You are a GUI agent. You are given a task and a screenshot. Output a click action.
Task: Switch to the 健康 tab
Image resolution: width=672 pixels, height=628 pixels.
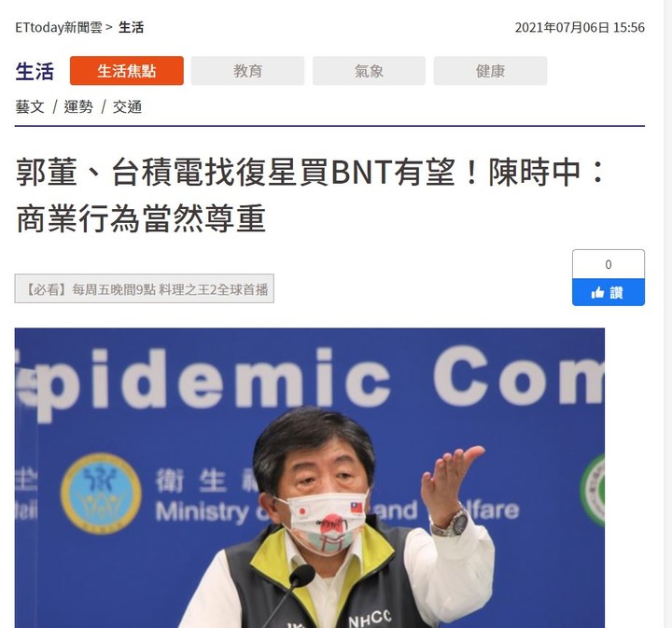click(x=490, y=71)
